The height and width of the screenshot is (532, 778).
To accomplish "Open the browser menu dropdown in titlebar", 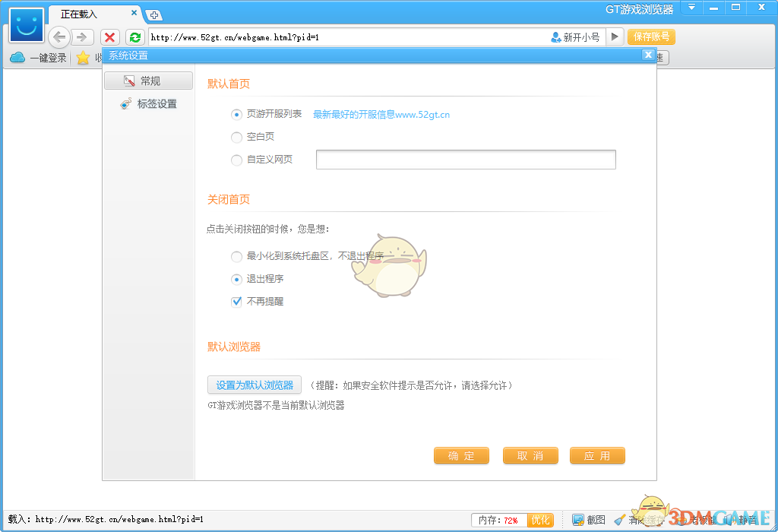I will point(691,8).
